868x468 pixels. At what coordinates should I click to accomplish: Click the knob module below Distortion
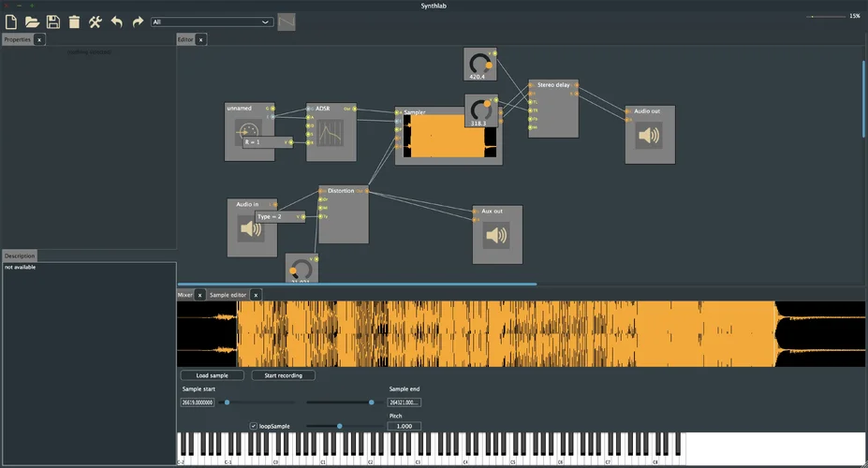301,269
